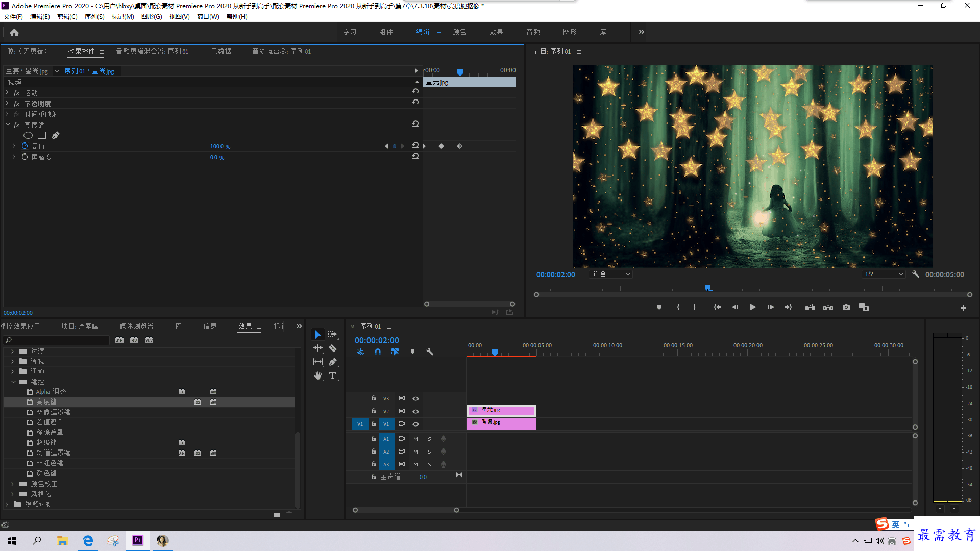Open the 文件(F) menu
980x551 pixels.
13,17
